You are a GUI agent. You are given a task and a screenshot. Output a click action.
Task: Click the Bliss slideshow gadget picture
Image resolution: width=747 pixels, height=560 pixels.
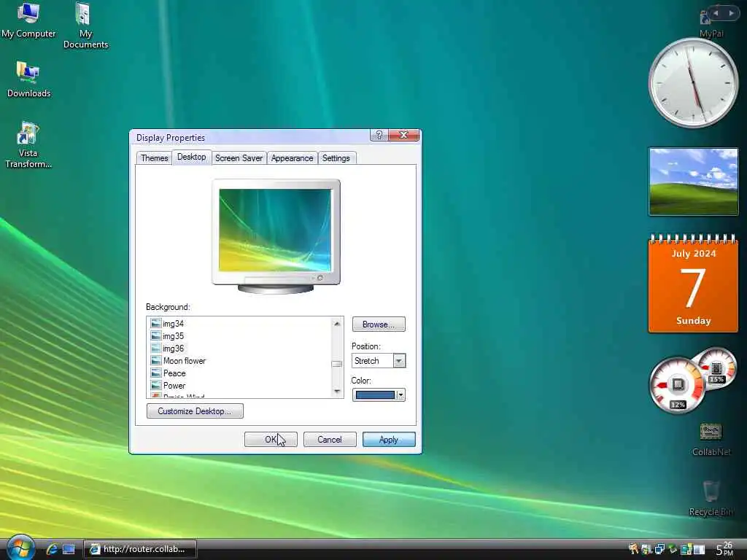tap(693, 182)
